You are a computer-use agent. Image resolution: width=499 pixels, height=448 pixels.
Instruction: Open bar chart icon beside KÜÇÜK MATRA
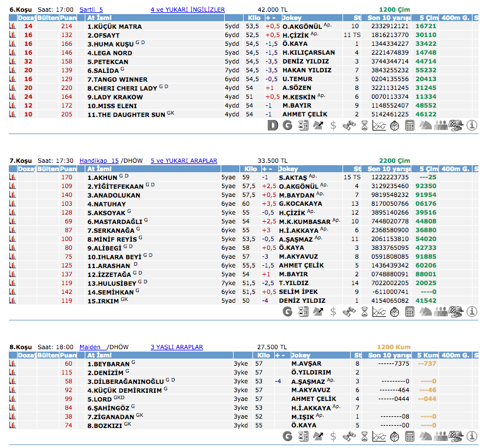(x=12, y=26)
